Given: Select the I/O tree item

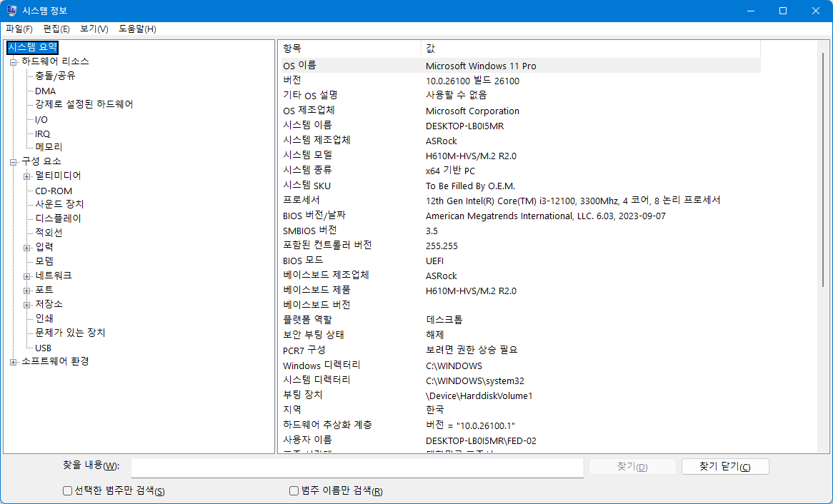Looking at the screenshot, I should click(41, 119).
